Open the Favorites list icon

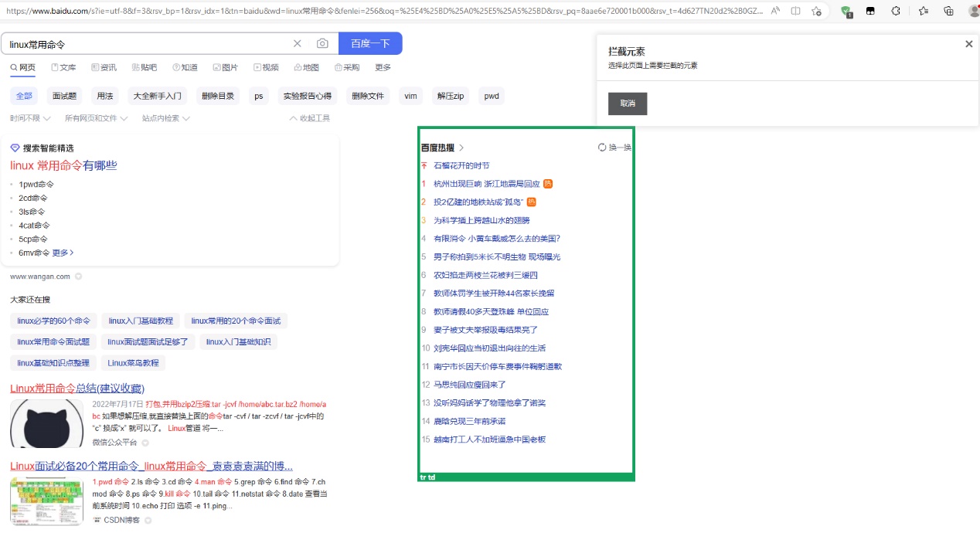tap(924, 11)
